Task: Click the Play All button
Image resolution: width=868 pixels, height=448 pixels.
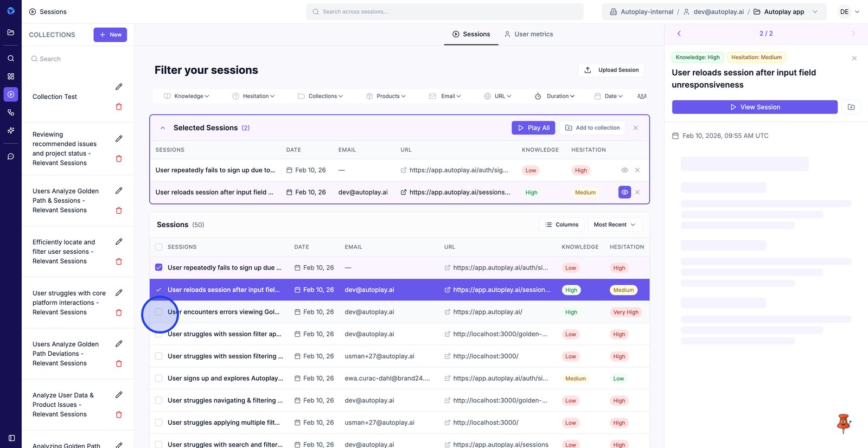Action: click(x=533, y=128)
